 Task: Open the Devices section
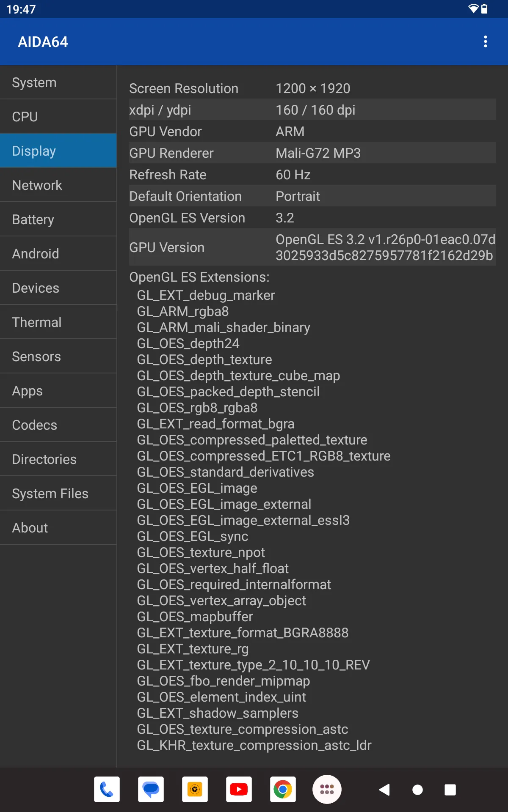click(x=58, y=288)
